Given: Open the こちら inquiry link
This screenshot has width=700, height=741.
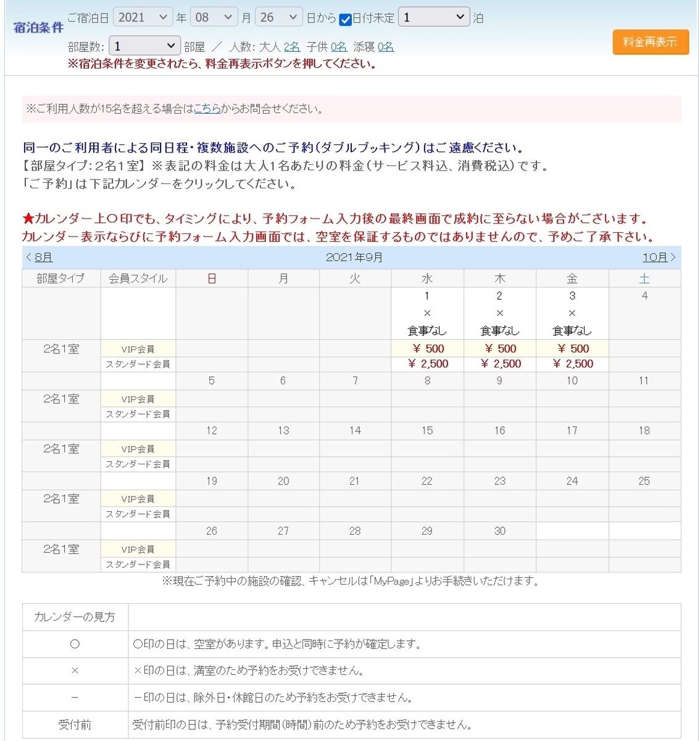Looking at the screenshot, I should [207, 109].
